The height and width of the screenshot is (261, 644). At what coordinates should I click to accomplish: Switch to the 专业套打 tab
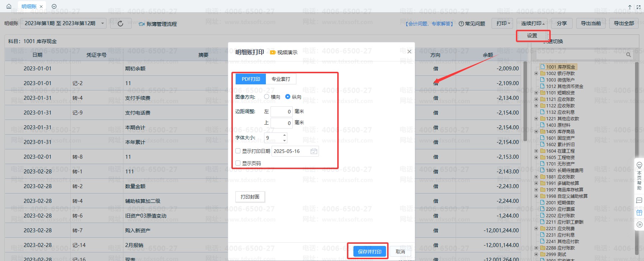coord(281,79)
